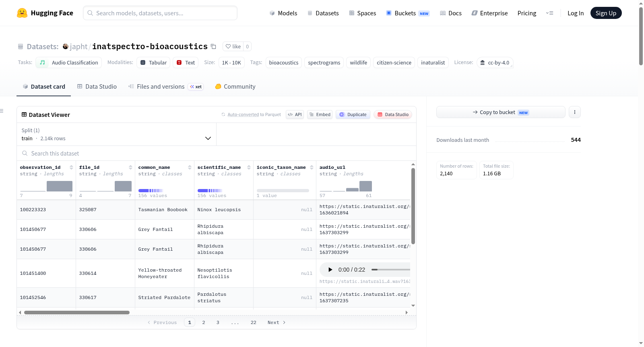
Task: Jump to page 22 of the table
Action: [x=253, y=322]
